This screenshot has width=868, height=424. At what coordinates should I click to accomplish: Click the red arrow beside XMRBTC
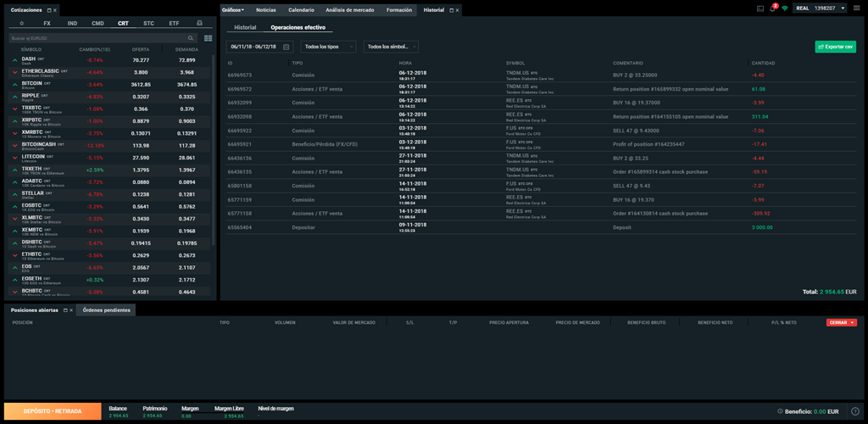(14, 133)
